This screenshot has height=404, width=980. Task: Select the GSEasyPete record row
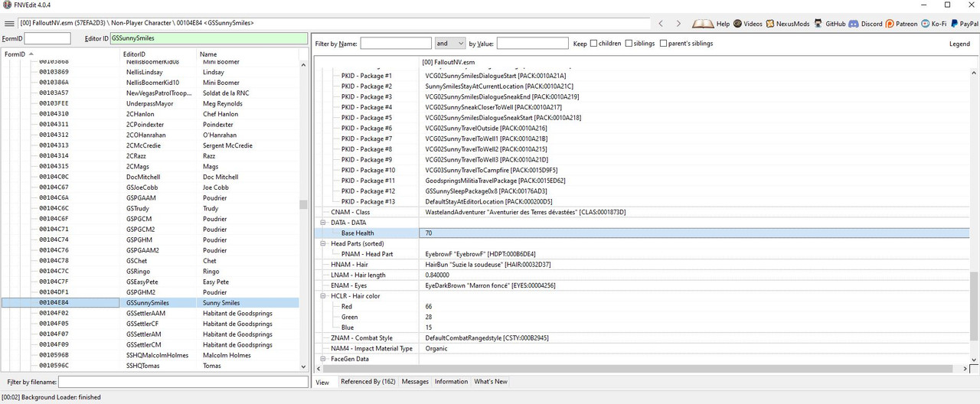[x=150, y=282]
